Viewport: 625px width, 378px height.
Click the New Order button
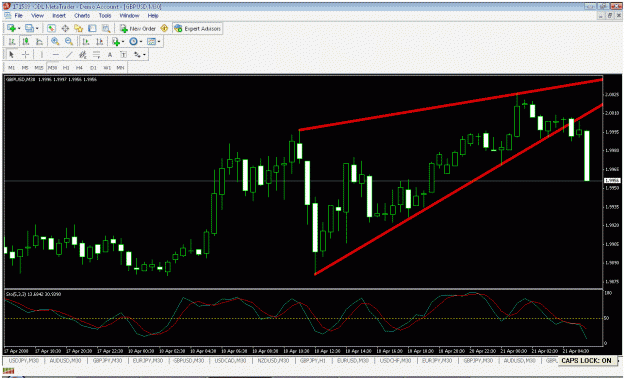(x=138, y=29)
